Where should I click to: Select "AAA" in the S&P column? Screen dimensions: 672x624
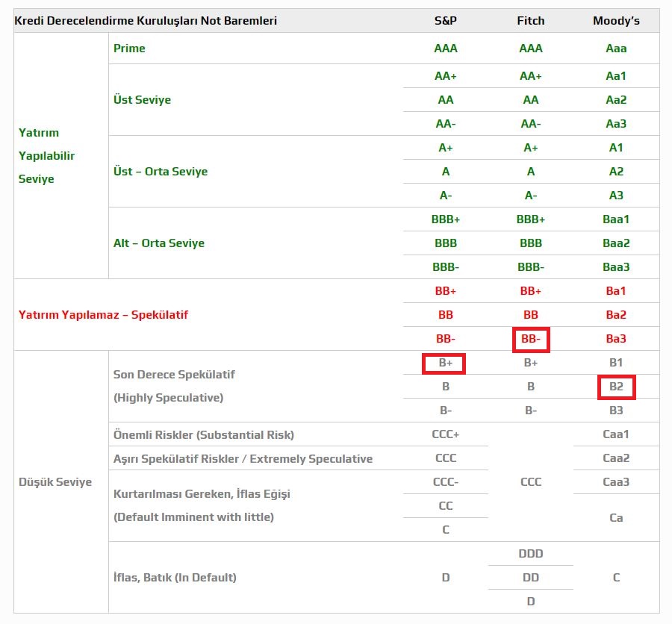(445, 48)
